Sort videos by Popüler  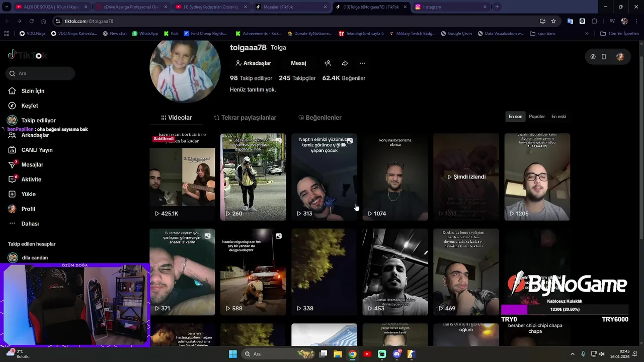point(537,117)
